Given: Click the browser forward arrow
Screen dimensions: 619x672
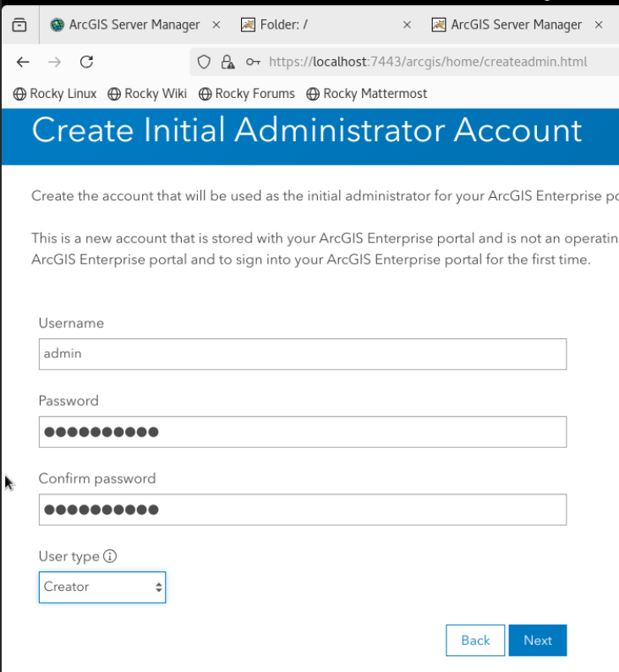Looking at the screenshot, I should point(54,63).
